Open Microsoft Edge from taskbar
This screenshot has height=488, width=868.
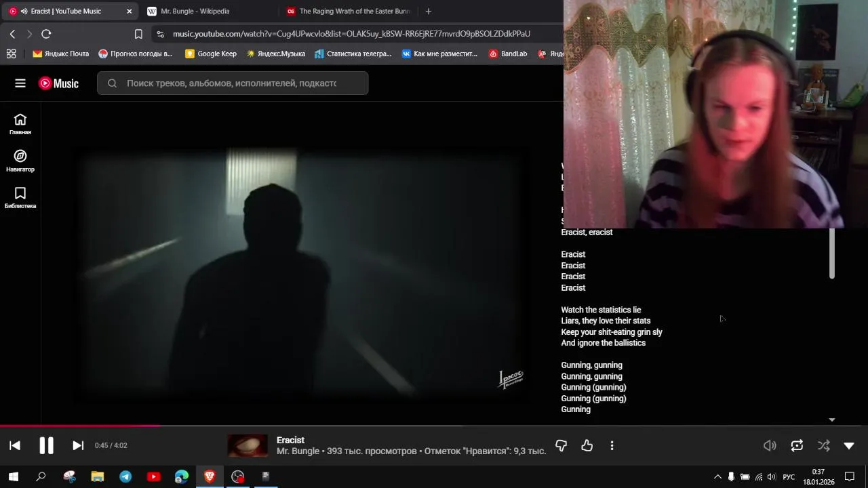pos(182,476)
